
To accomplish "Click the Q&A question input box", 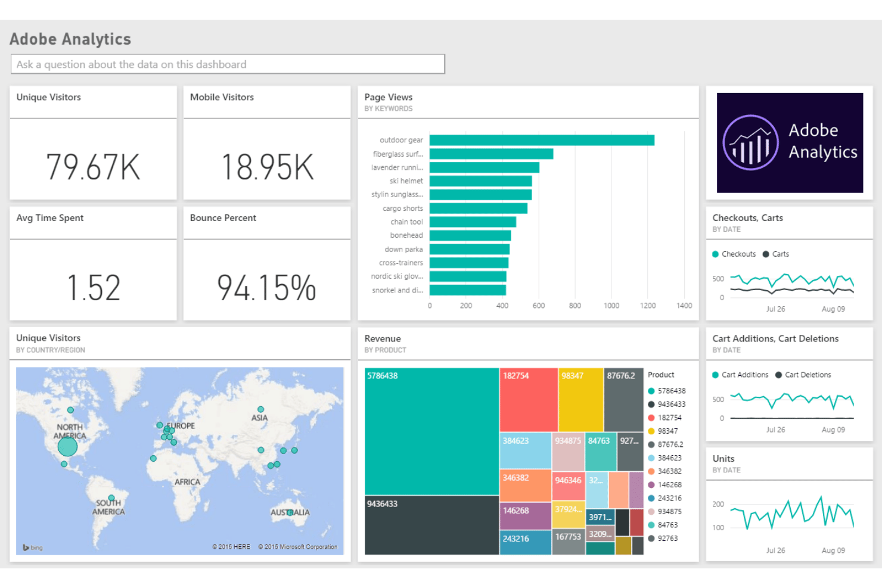I will tap(228, 64).
